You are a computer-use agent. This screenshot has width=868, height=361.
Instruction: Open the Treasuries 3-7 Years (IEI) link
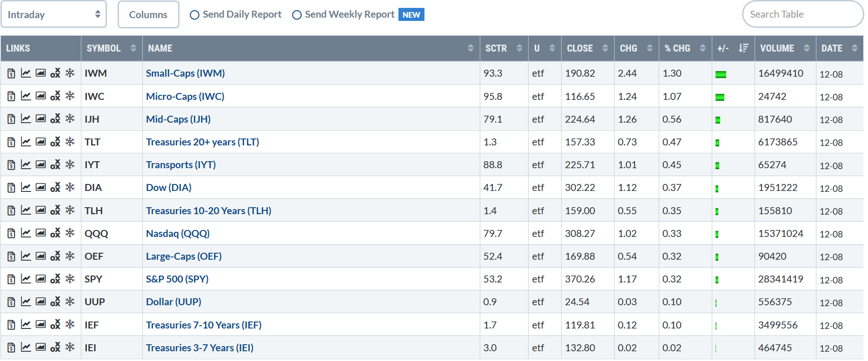pos(200,348)
